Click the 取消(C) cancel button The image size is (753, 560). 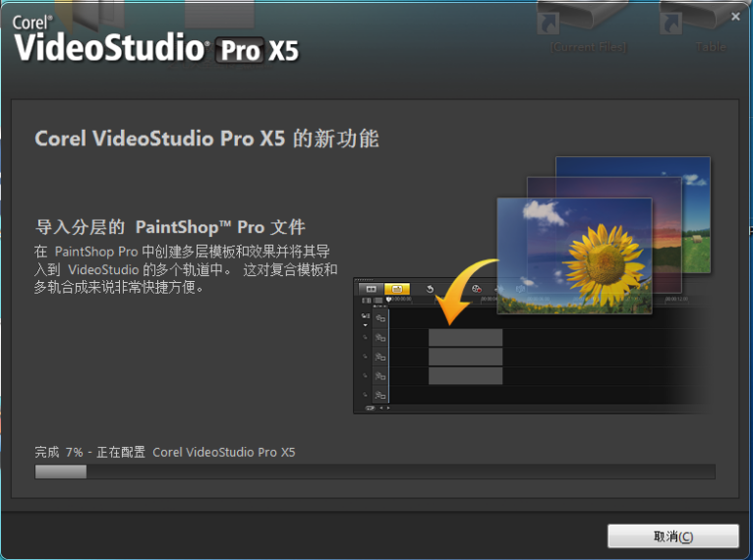[x=672, y=536]
